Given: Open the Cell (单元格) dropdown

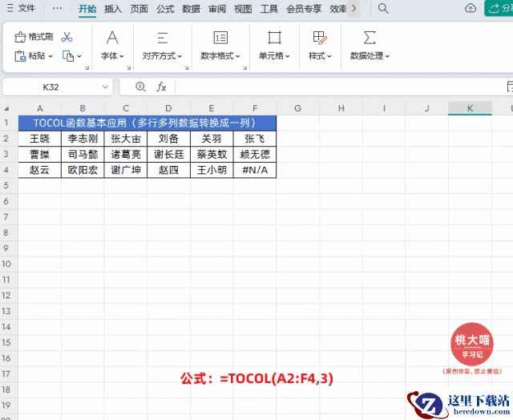Looking at the screenshot, I should [x=274, y=56].
